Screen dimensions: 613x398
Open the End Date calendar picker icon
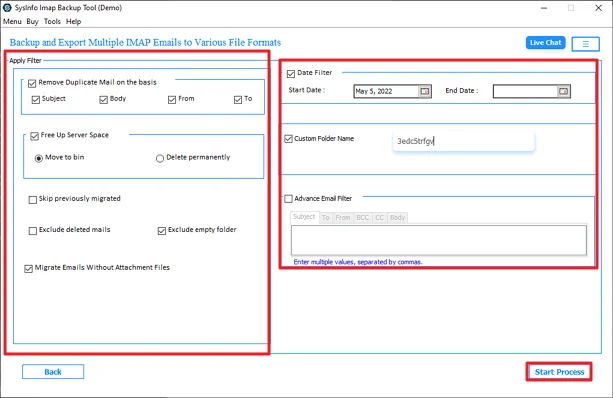click(x=563, y=91)
